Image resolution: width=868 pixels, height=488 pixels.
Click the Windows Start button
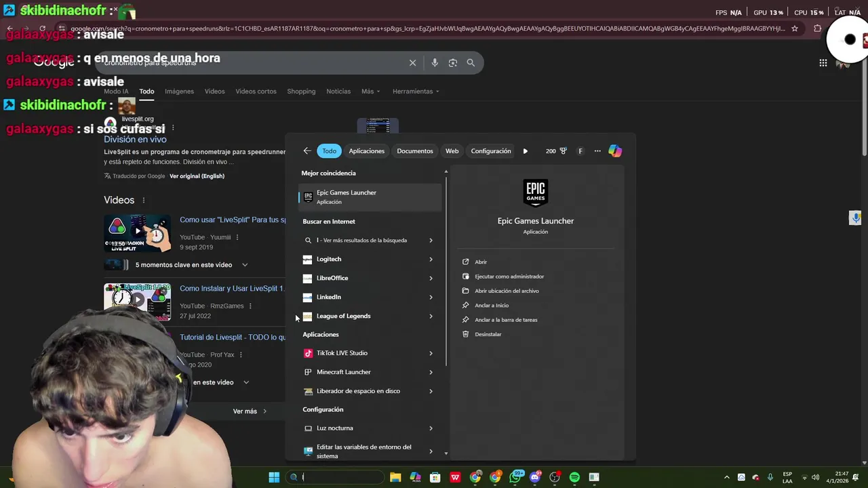click(274, 477)
